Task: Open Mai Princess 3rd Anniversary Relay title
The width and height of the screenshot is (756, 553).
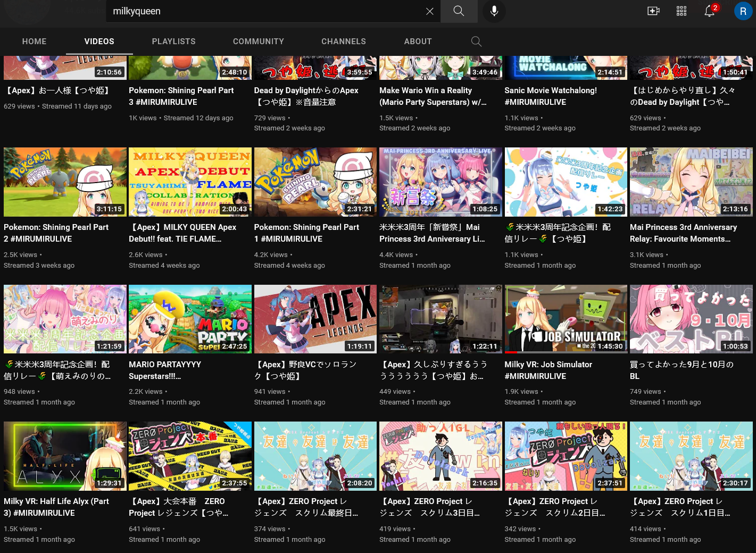Action: 683,233
